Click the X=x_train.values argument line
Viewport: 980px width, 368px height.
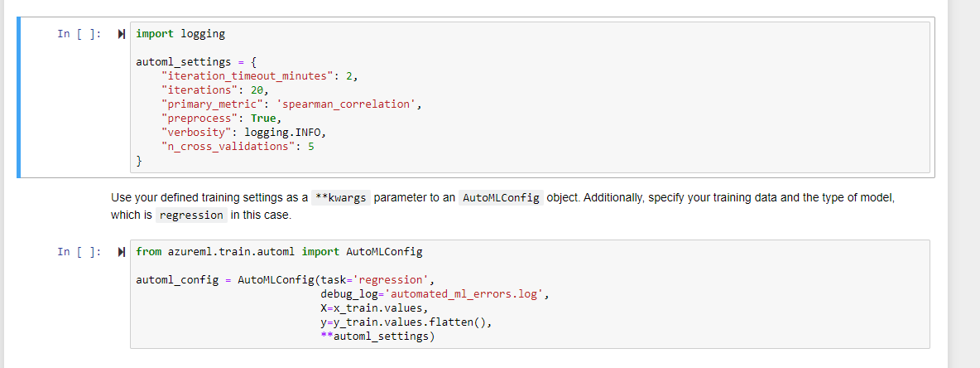374,308
